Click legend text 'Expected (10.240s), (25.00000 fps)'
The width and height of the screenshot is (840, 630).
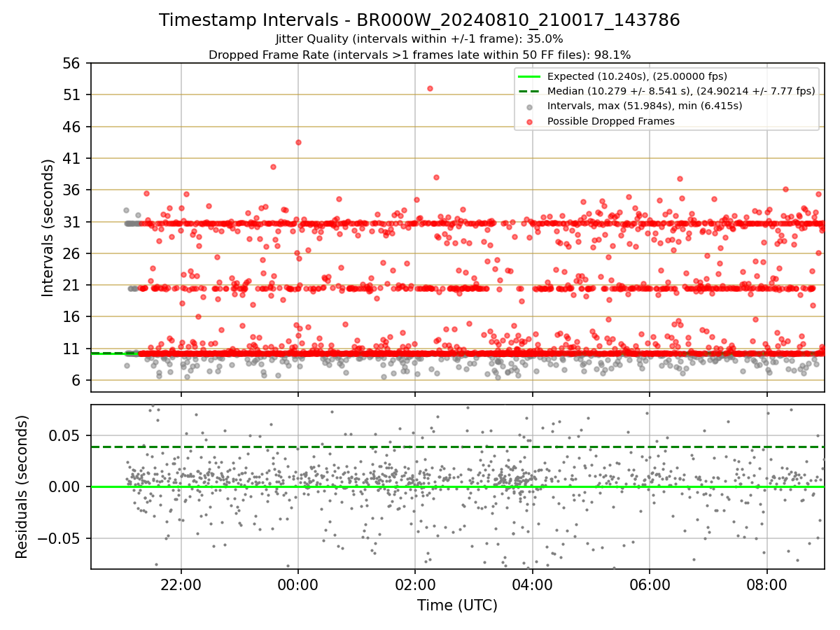637,76
